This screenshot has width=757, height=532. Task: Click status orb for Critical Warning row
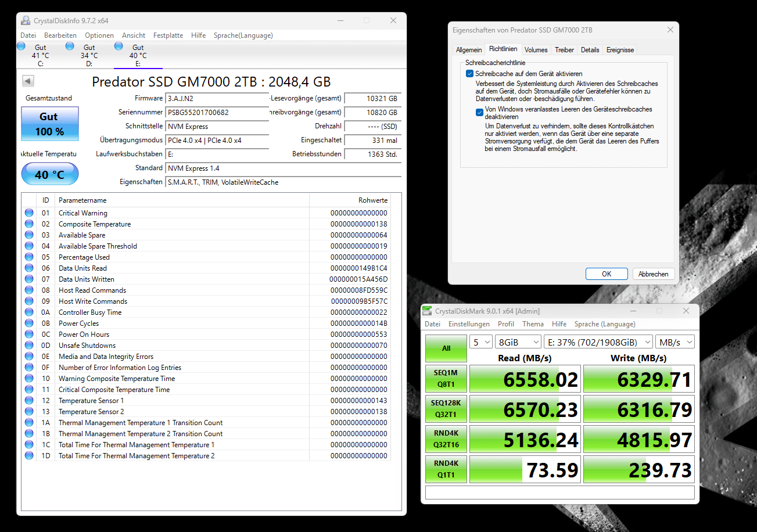click(29, 213)
